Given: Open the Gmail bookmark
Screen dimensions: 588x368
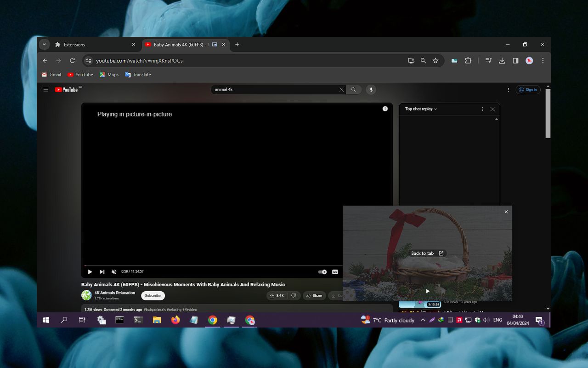Looking at the screenshot, I should (x=51, y=75).
